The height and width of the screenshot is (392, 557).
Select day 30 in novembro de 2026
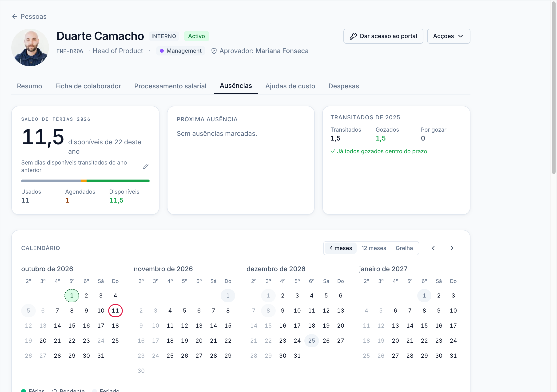point(141,371)
